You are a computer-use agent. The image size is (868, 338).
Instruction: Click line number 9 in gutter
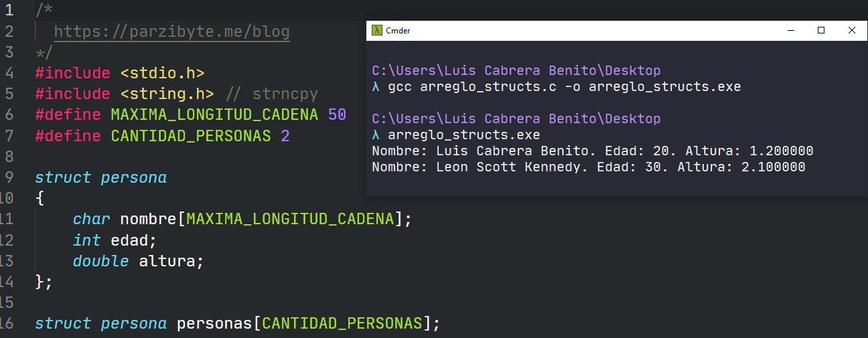click(x=9, y=177)
